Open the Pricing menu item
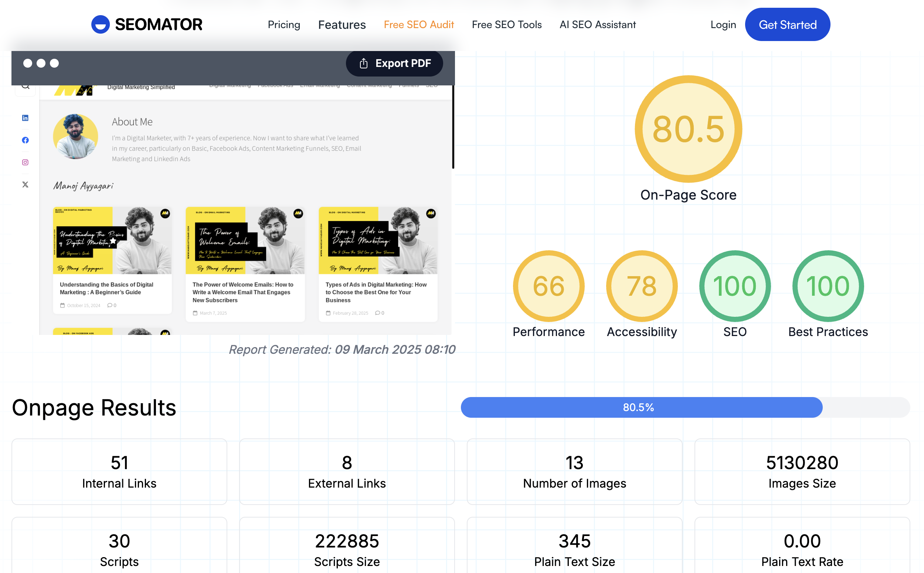 [284, 25]
